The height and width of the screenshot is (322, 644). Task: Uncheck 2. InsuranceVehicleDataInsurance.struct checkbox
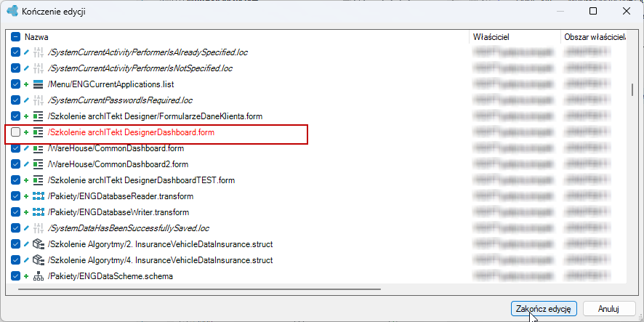[15, 244]
